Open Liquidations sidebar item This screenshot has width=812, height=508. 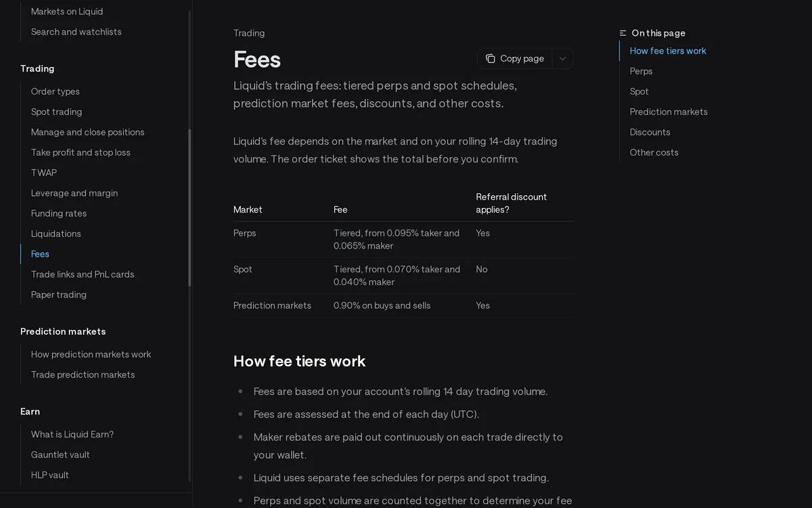coord(56,234)
